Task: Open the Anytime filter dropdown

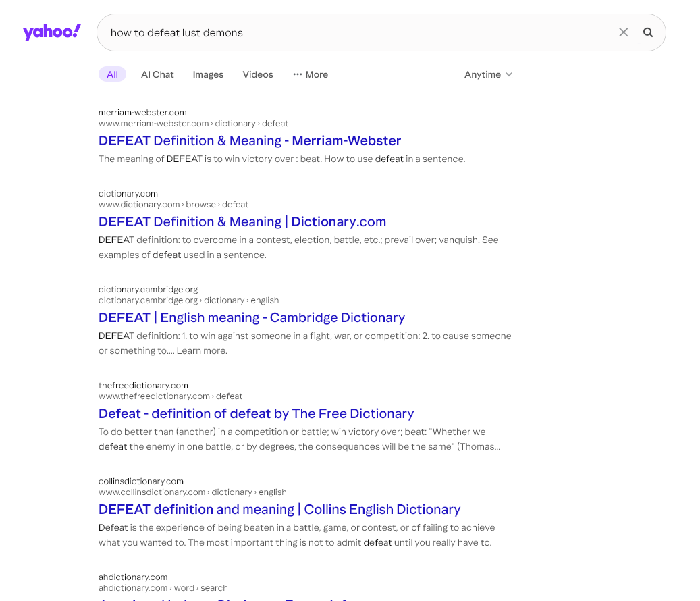Action: pos(488,74)
